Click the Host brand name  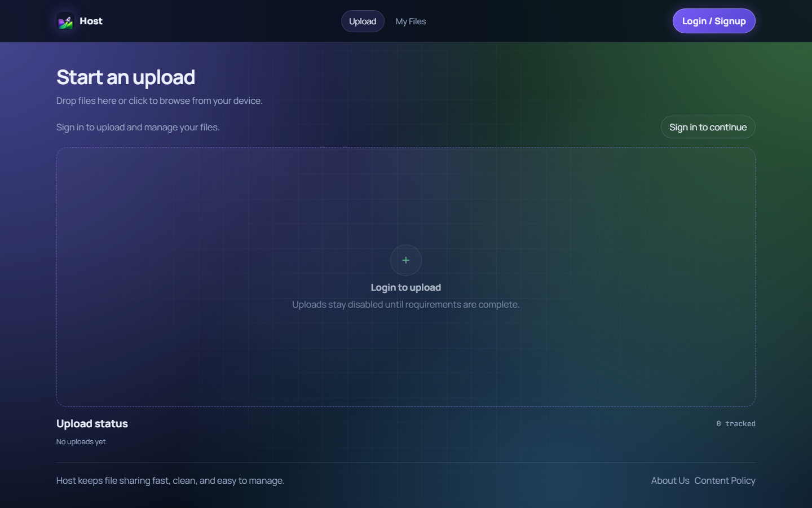91,21
